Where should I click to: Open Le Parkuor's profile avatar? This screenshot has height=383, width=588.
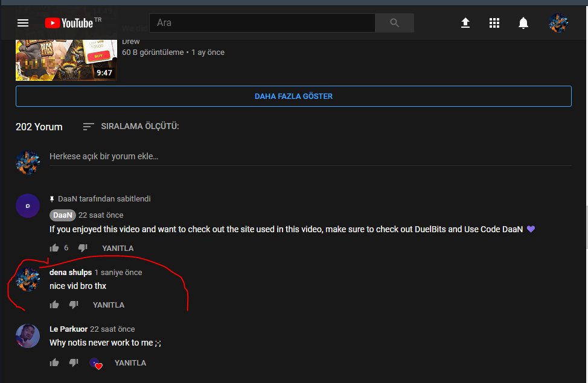pos(28,336)
